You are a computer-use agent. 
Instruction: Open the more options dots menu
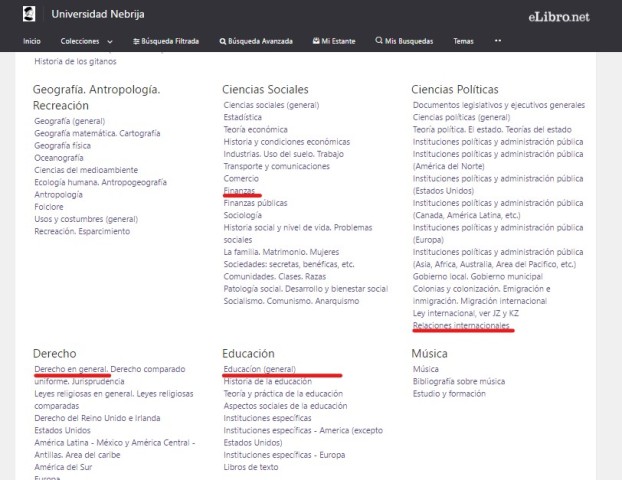(498, 40)
